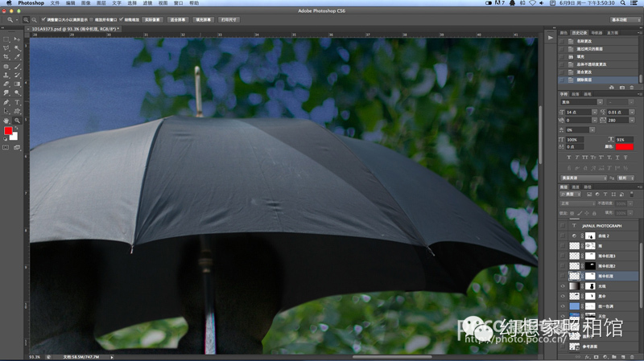Click 打印尺寸 button
644x361 pixels.
[229, 19]
